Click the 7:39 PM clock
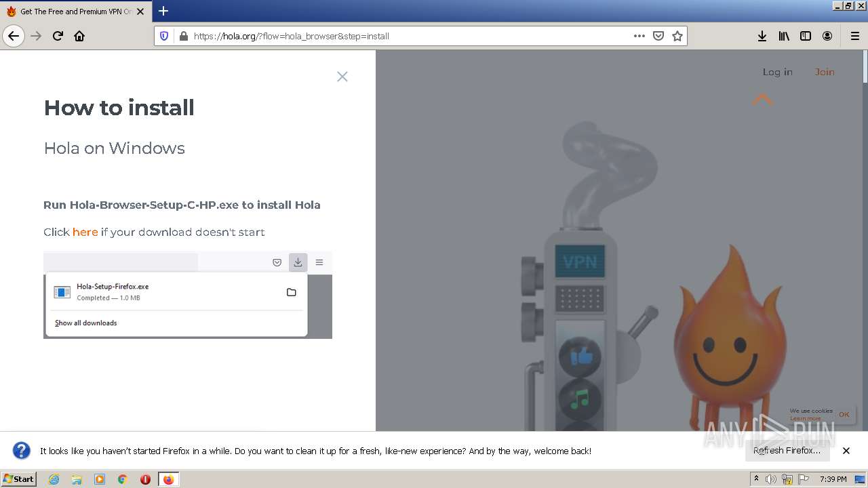Viewport: 868px width, 488px height. click(x=833, y=479)
